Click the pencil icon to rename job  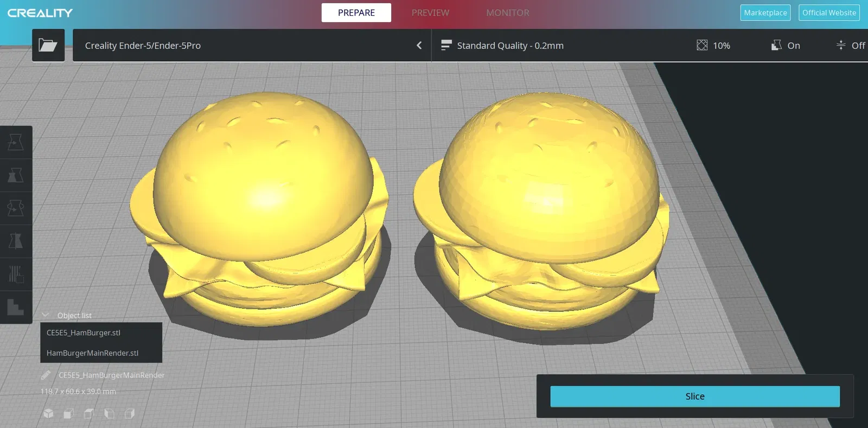click(x=46, y=375)
